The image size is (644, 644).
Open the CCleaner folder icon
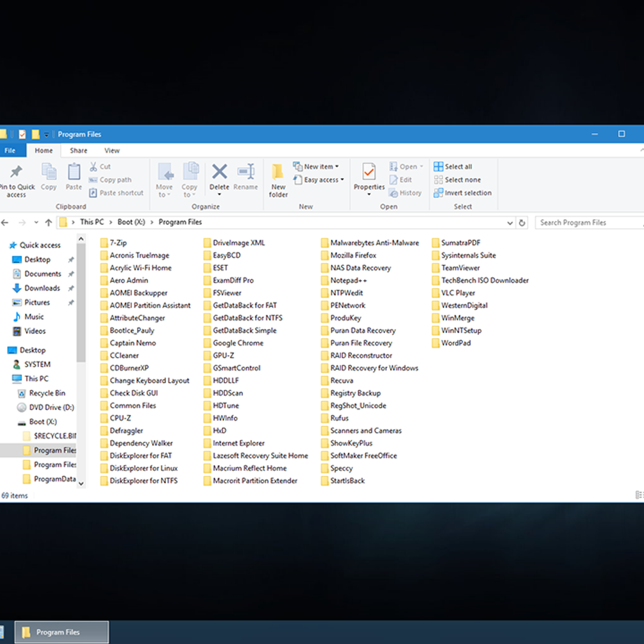104,355
